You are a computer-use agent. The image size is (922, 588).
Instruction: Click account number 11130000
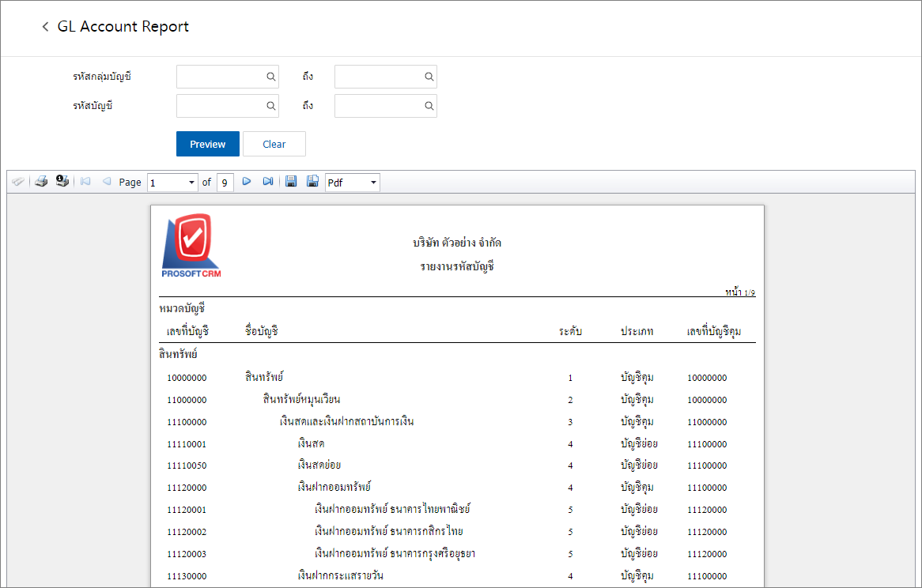(x=187, y=576)
